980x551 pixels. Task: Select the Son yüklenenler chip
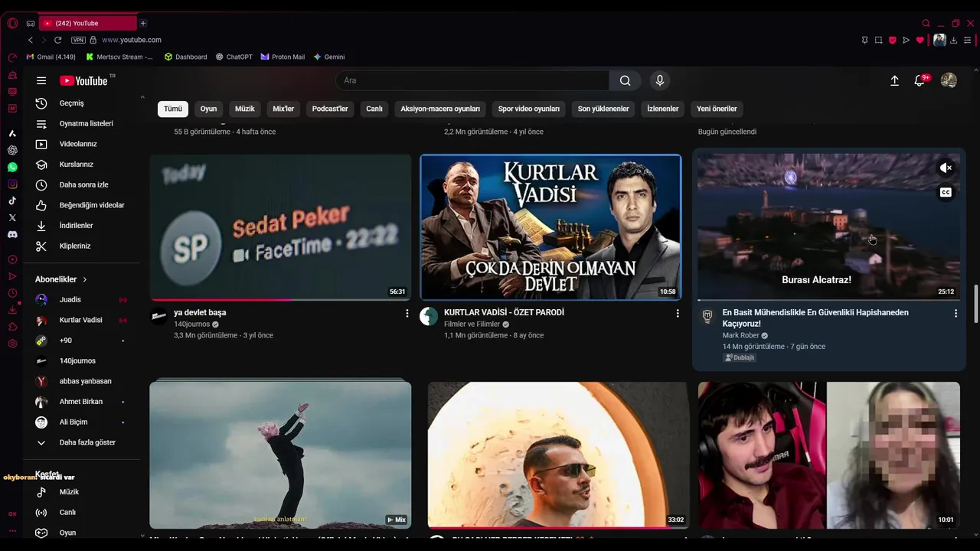[x=603, y=109]
